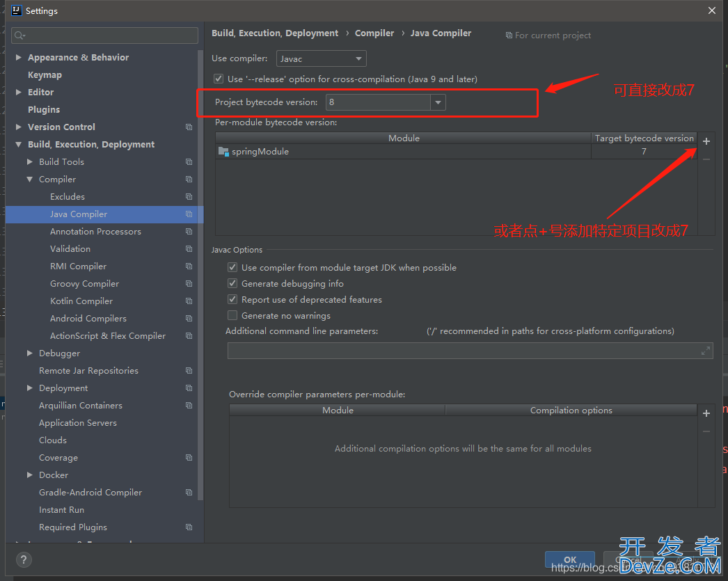Add per-module compiler override with plus icon
The width and height of the screenshot is (728, 581).
pyautogui.click(x=706, y=413)
